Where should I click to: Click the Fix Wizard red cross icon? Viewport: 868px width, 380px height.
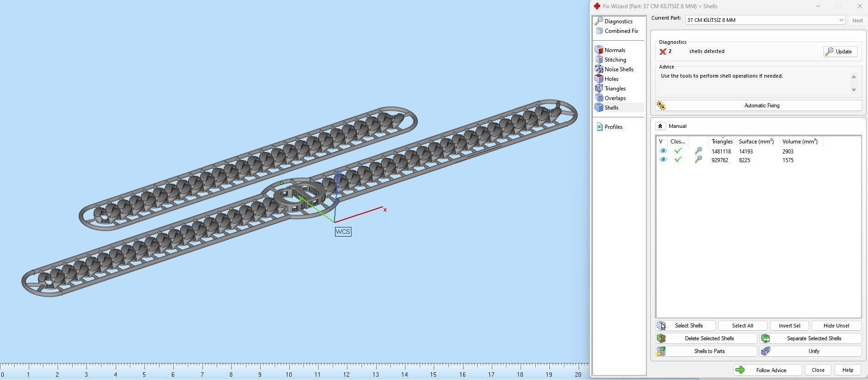tap(596, 6)
